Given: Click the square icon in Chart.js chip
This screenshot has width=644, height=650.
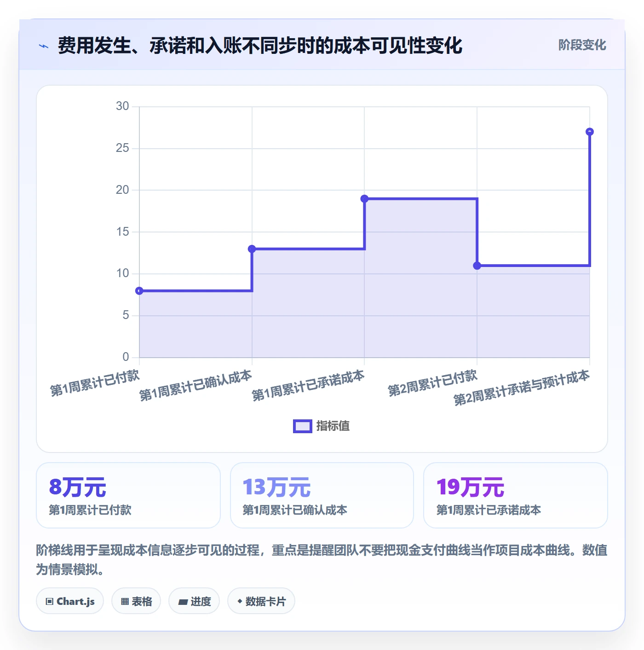Looking at the screenshot, I should [x=50, y=602].
